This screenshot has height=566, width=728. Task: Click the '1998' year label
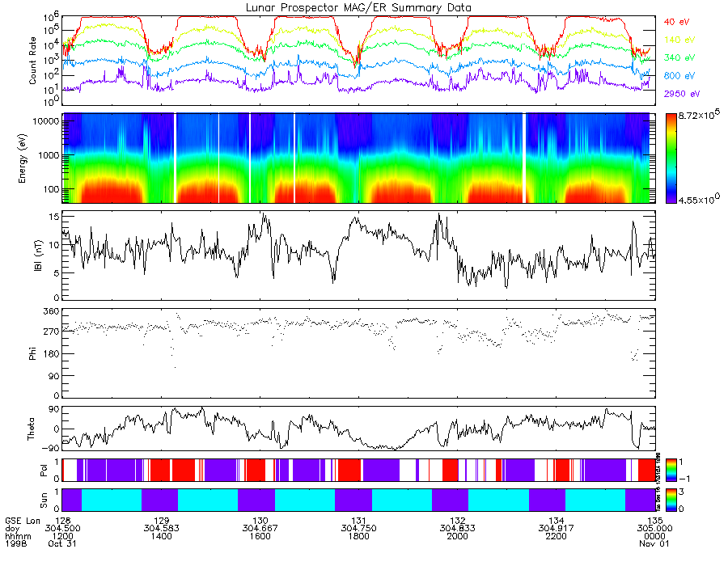pos(16,543)
